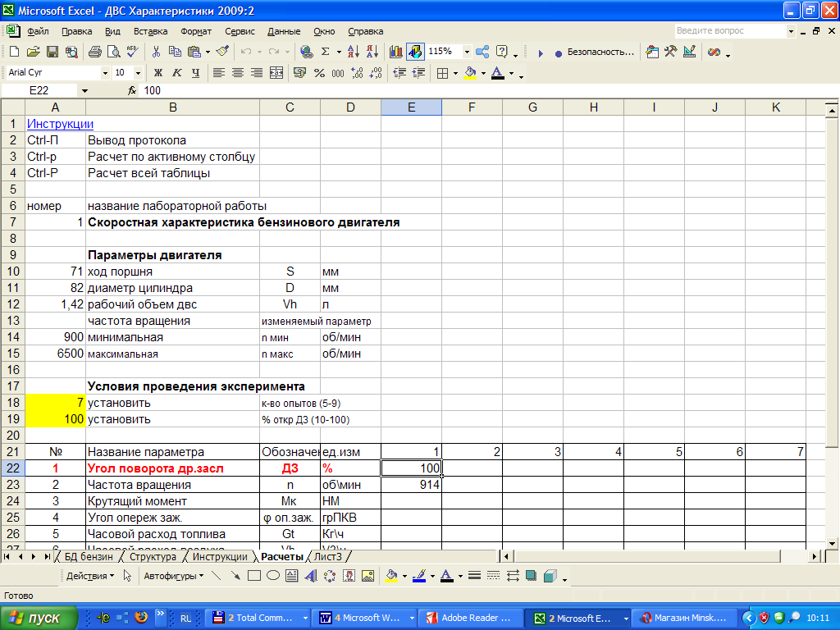
Task: Decrease decimal places icon
Action: coord(376,73)
